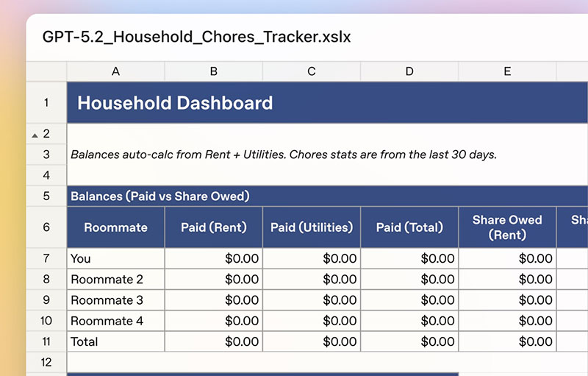Image resolution: width=588 pixels, height=376 pixels.
Task: Click the Balances (Paid vs Share Owed) section header
Action: [159, 196]
